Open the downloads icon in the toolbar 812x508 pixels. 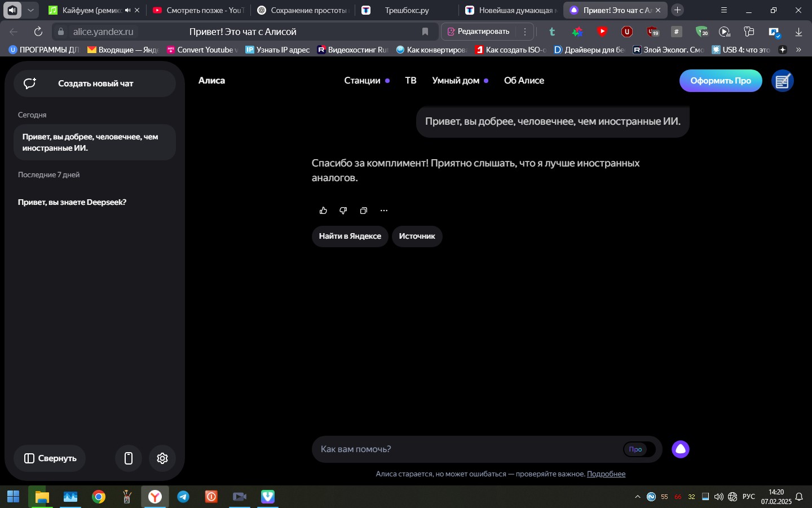pos(798,32)
